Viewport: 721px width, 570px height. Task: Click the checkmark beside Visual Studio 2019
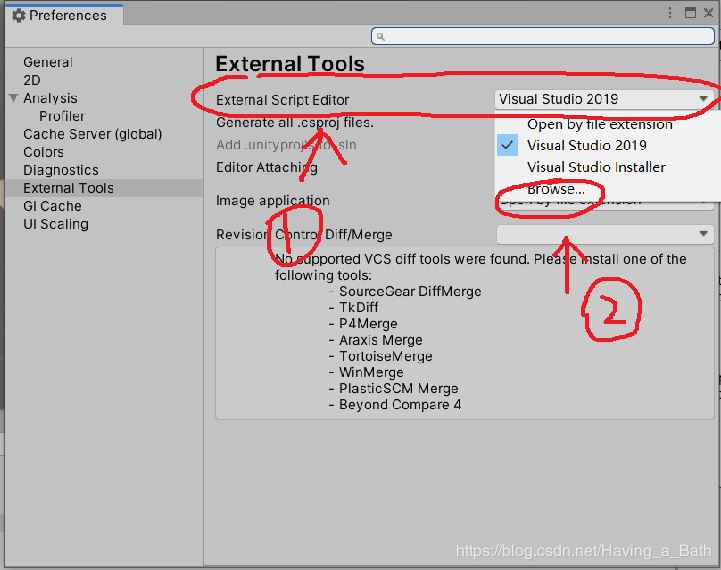coord(507,145)
